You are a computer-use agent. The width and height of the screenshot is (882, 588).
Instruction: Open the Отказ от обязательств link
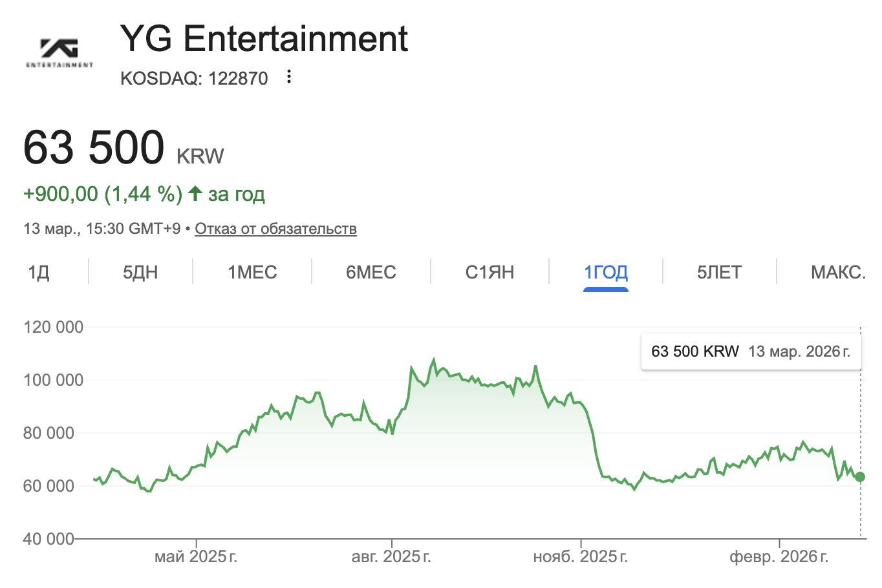pyautogui.click(x=275, y=229)
